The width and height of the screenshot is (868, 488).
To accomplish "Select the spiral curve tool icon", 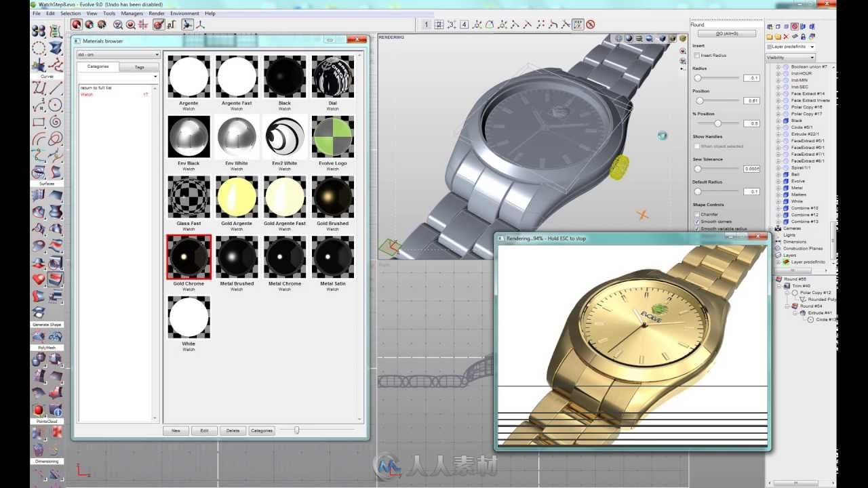I will coord(56,122).
